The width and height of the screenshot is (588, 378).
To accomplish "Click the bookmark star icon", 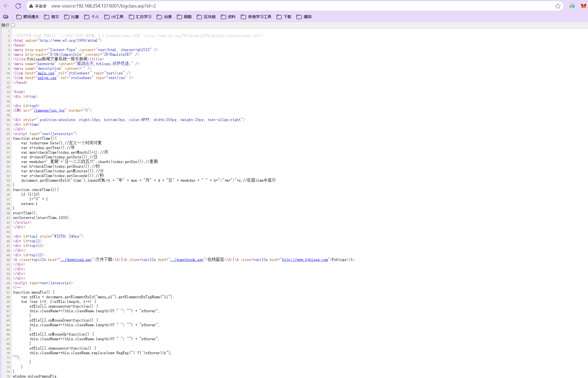I will (558, 6).
